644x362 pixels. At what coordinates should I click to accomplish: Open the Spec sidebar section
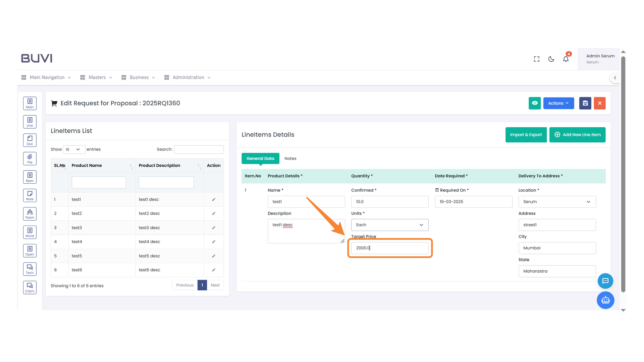30,177
